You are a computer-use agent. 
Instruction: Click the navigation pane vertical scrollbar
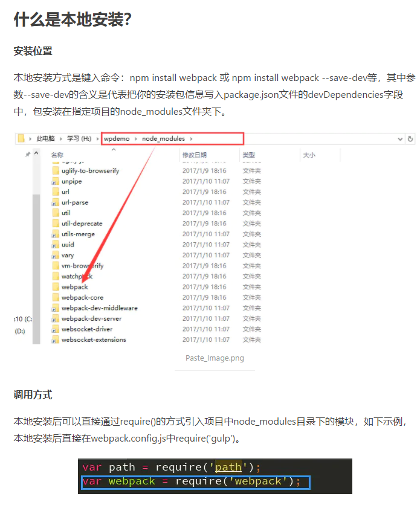pyautogui.click(x=36, y=269)
